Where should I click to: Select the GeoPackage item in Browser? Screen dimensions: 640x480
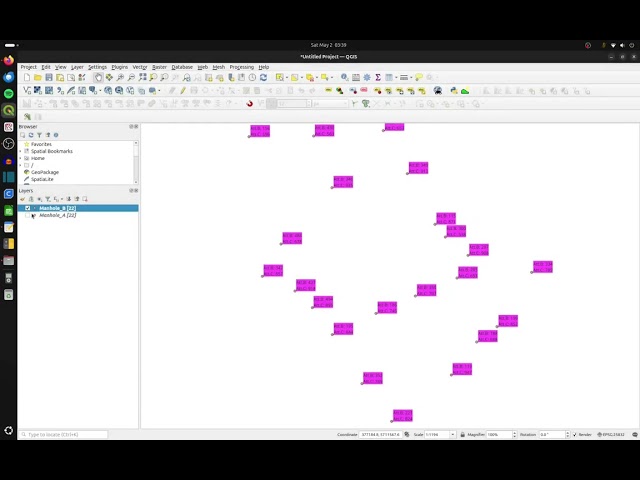[x=45, y=172]
